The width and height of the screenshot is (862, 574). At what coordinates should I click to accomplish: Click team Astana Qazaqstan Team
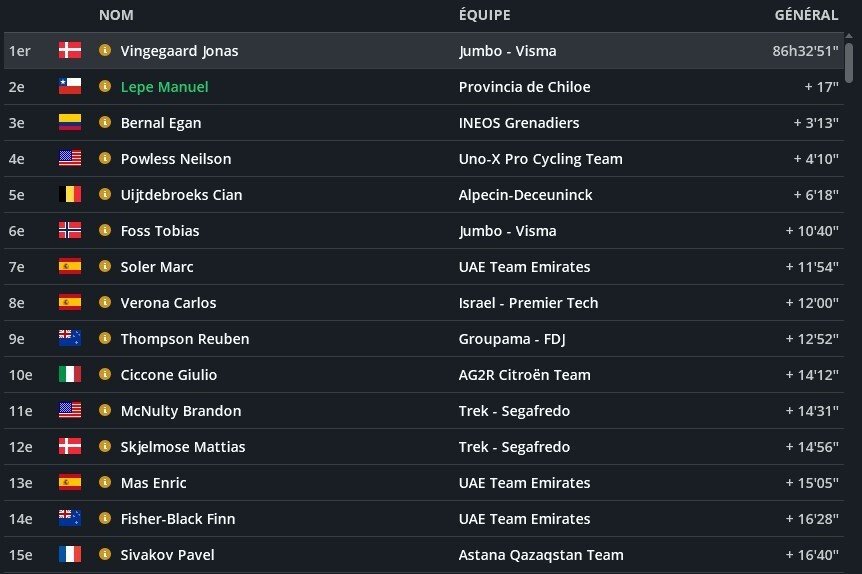pyautogui.click(x=541, y=555)
